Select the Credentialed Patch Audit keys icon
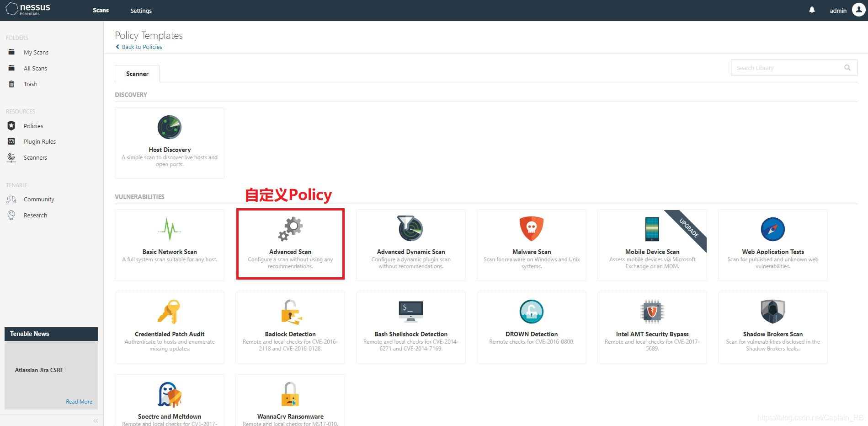Image resolution: width=868 pixels, height=426 pixels. (x=169, y=312)
